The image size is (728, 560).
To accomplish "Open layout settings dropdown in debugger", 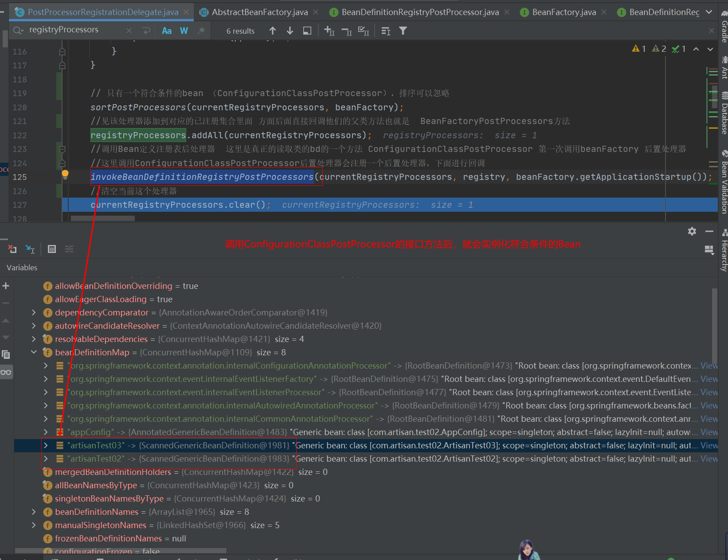I will point(709,250).
